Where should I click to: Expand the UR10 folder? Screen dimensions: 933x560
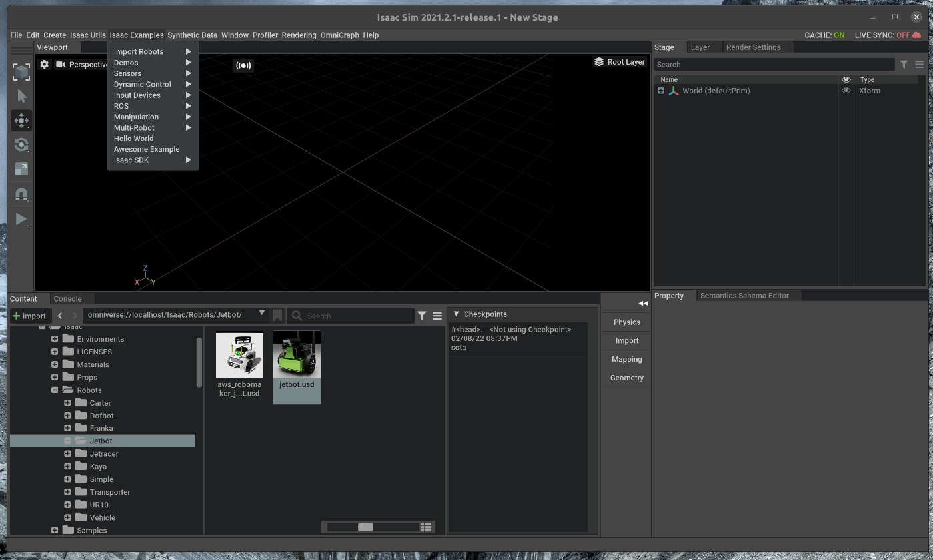click(x=67, y=505)
